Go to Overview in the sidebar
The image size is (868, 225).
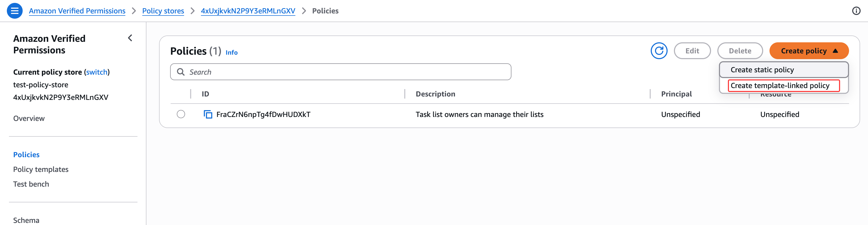point(29,118)
